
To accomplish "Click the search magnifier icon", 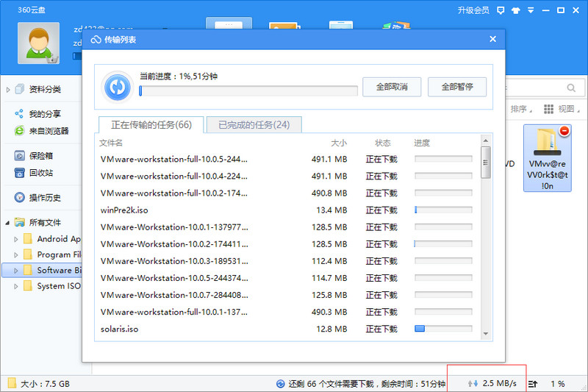I will pos(571,88).
